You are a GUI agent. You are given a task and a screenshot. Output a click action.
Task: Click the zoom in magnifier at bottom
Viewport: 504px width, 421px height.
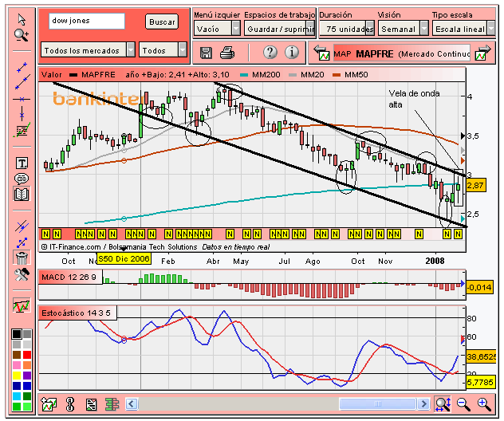484,404
